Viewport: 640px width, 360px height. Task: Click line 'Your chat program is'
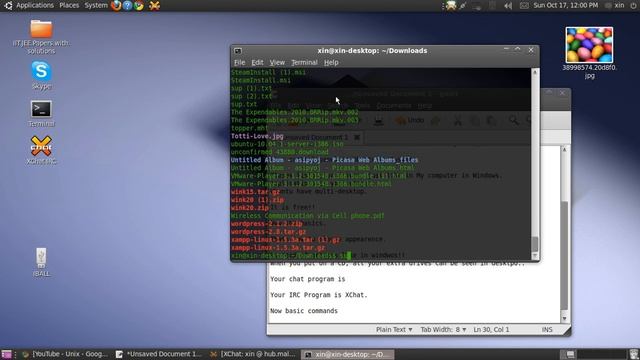308,279
